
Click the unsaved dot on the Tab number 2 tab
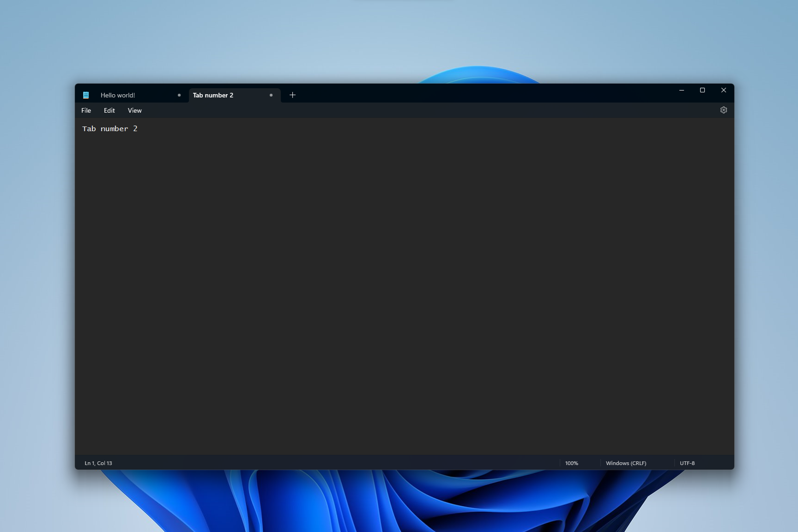[271, 95]
